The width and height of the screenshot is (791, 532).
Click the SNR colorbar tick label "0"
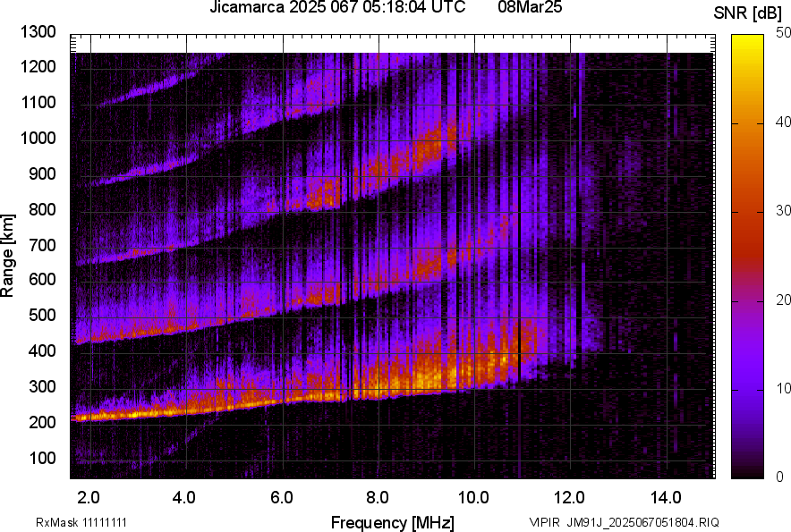click(x=780, y=477)
